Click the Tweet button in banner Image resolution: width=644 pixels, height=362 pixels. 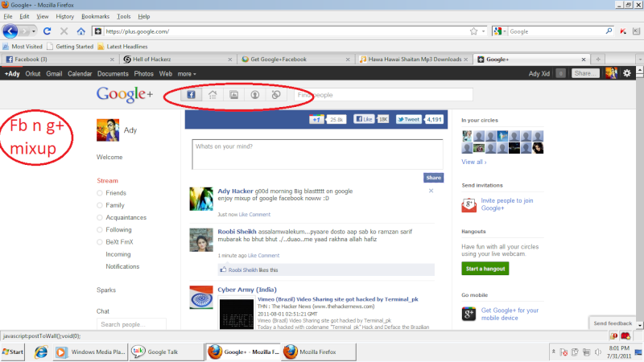[408, 119]
